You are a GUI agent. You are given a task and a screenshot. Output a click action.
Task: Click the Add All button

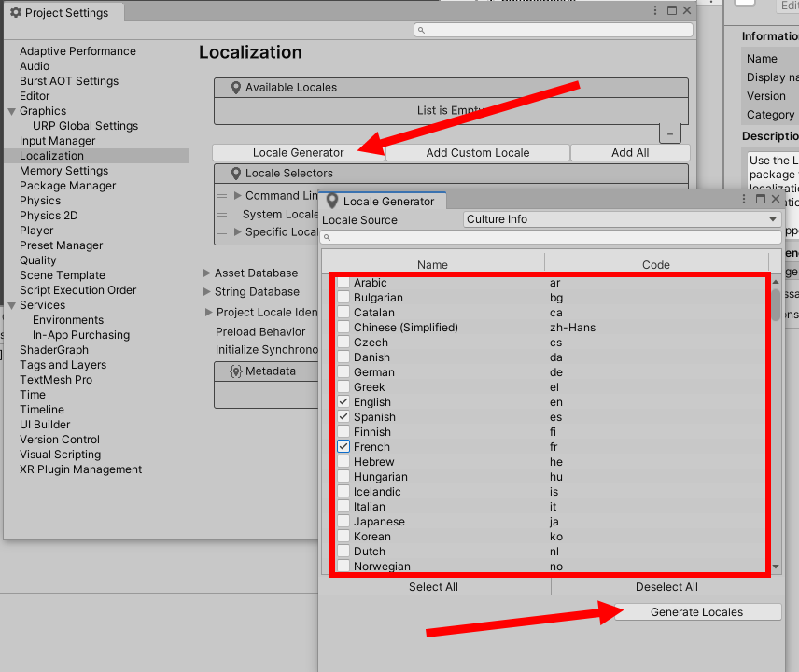pyautogui.click(x=630, y=153)
